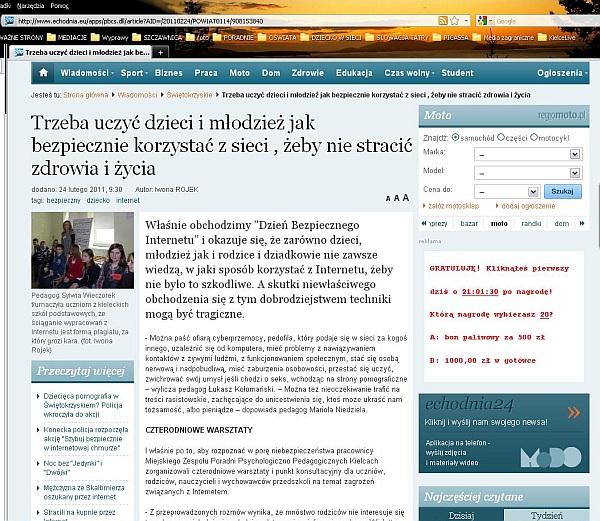Image resolution: width=600 pixels, height=521 pixels.
Task: Click the Pomoc menu
Action: tap(59, 6)
